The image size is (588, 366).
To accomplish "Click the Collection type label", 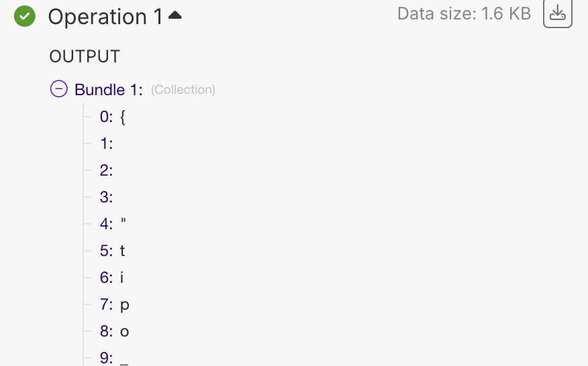I will coord(183,90).
